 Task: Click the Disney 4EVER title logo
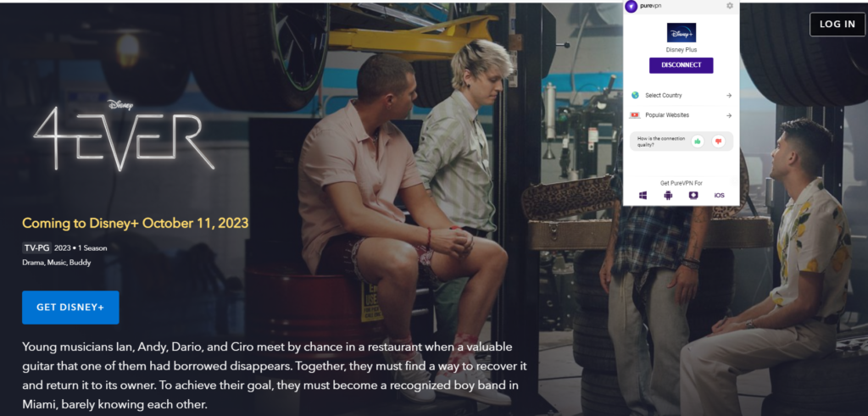124,136
